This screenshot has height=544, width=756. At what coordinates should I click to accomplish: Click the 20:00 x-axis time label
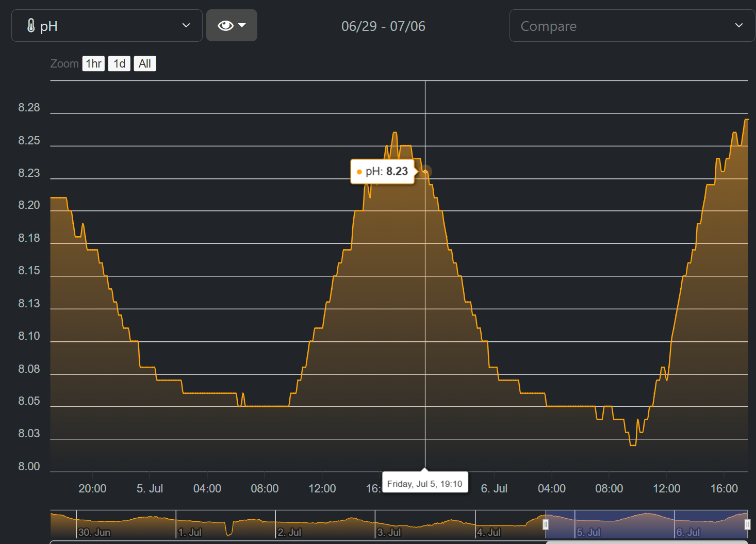click(92, 489)
